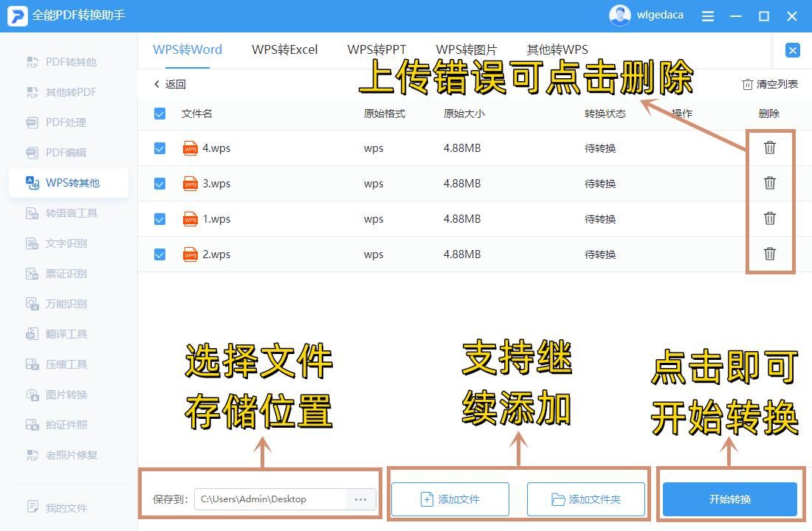Click the username wlgedaca
Image resolution: width=812 pixels, height=531 pixels.
(660, 15)
